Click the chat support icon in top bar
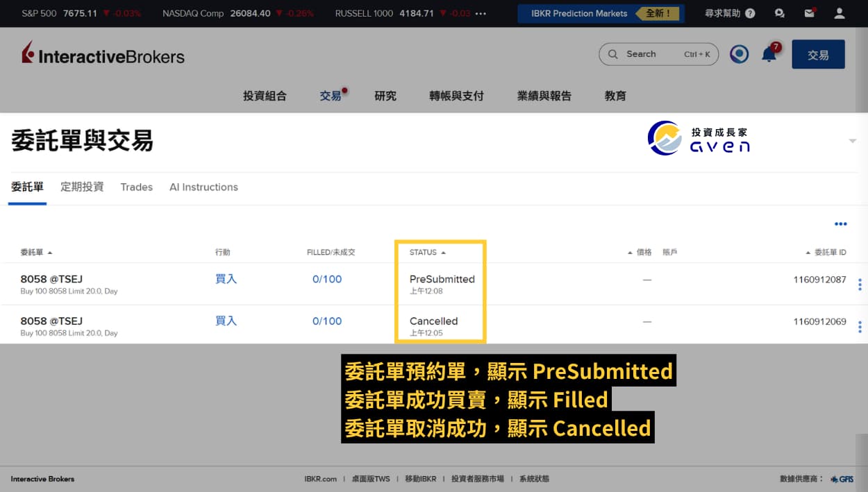The height and width of the screenshot is (492, 868). [x=780, y=13]
